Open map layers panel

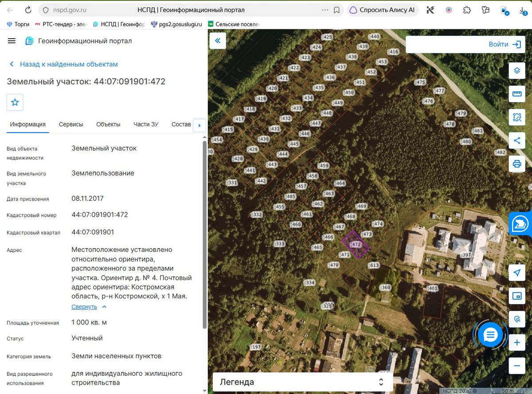coord(516,71)
